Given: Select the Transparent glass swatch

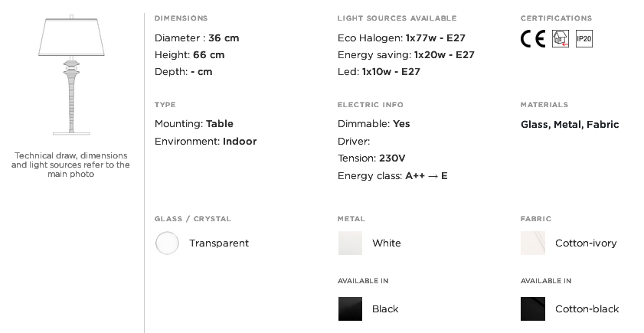Looking at the screenshot, I should (x=167, y=243).
